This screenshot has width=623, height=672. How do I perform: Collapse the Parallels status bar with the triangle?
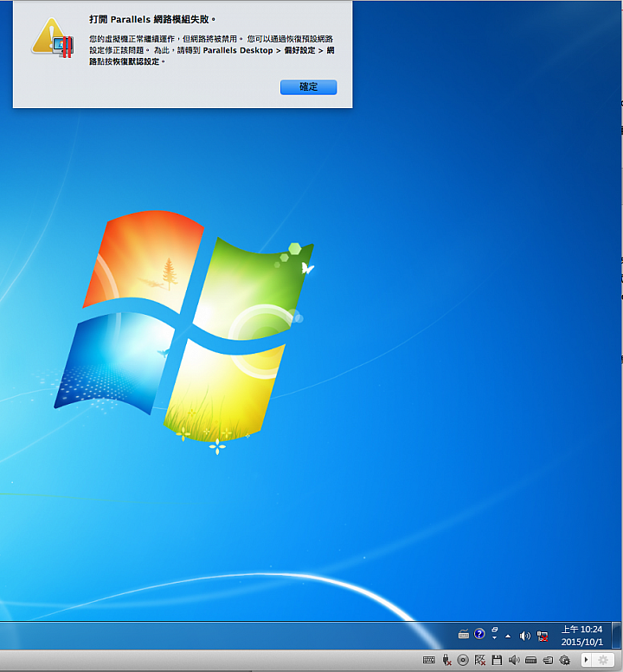point(586,660)
